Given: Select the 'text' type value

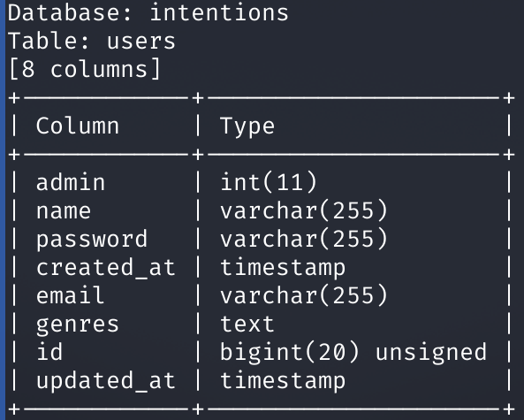Looking at the screenshot, I should click(247, 324).
